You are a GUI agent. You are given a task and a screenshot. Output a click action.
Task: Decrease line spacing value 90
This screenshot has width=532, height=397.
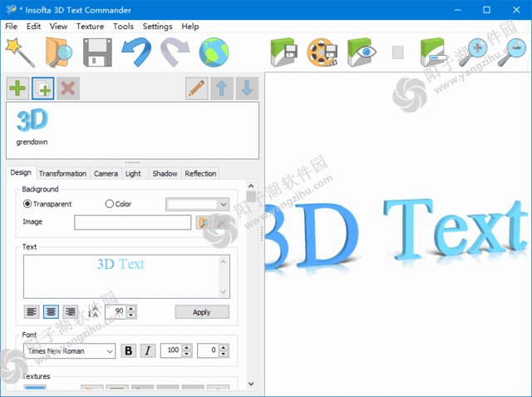click(x=131, y=315)
